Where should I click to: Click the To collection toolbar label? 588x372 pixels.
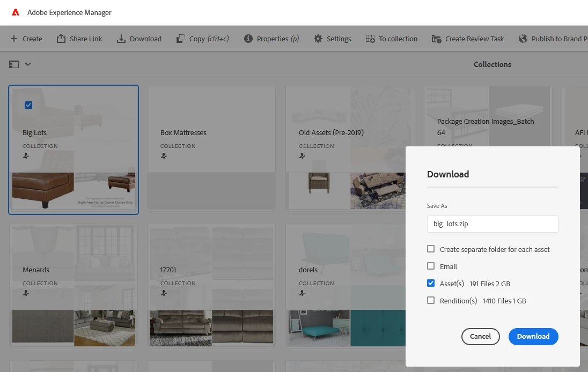tap(398, 39)
